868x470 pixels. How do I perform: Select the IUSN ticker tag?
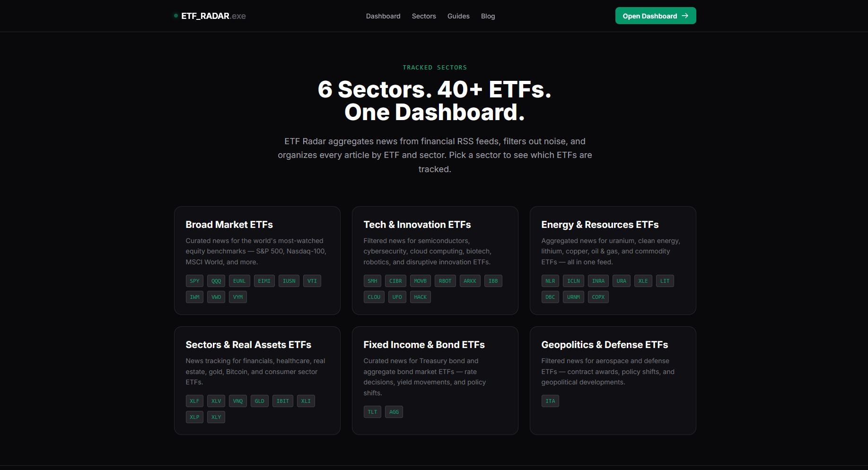pyautogui.click(x=289, y=281)
